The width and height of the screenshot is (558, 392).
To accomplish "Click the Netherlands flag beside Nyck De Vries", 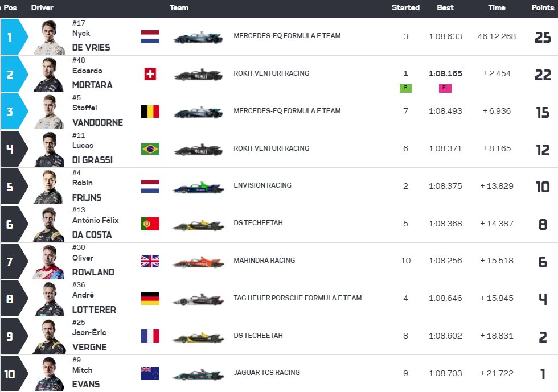I will coord(150,36).
